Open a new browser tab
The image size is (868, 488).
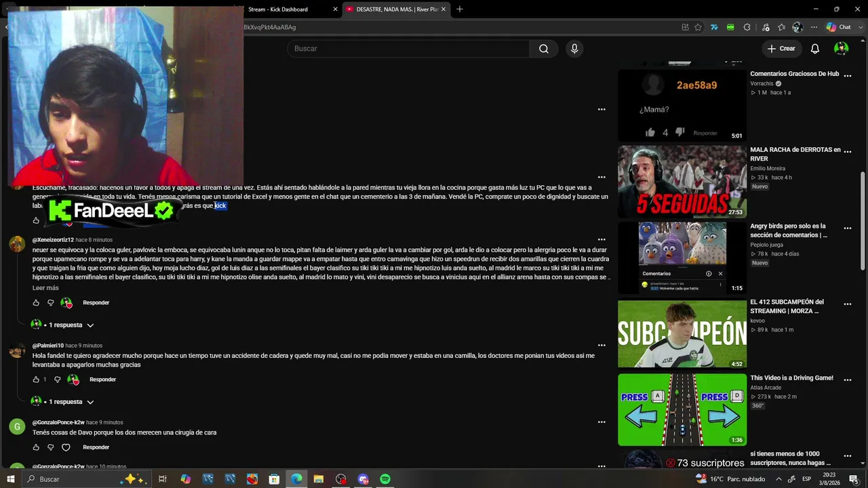tap(460, 9)
